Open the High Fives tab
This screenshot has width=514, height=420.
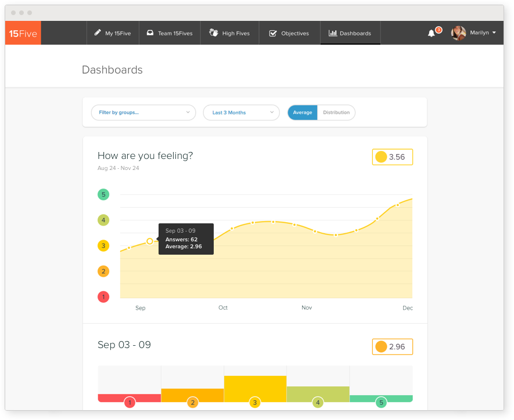pyautogui.click(x=229, y=33)
